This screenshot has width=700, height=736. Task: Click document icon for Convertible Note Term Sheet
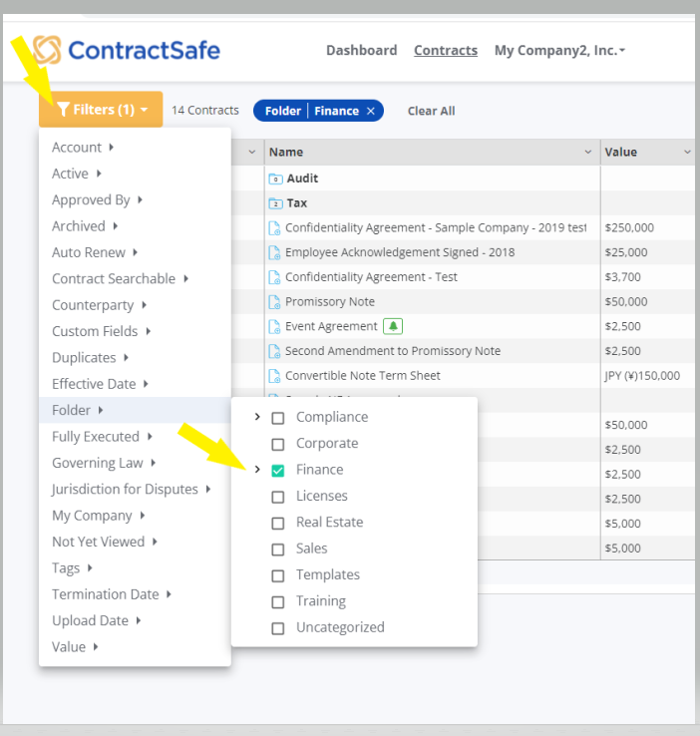274,376
